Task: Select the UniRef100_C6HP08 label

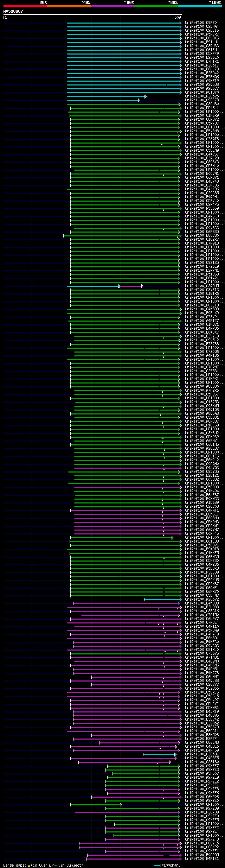Action: coord(202,797)
